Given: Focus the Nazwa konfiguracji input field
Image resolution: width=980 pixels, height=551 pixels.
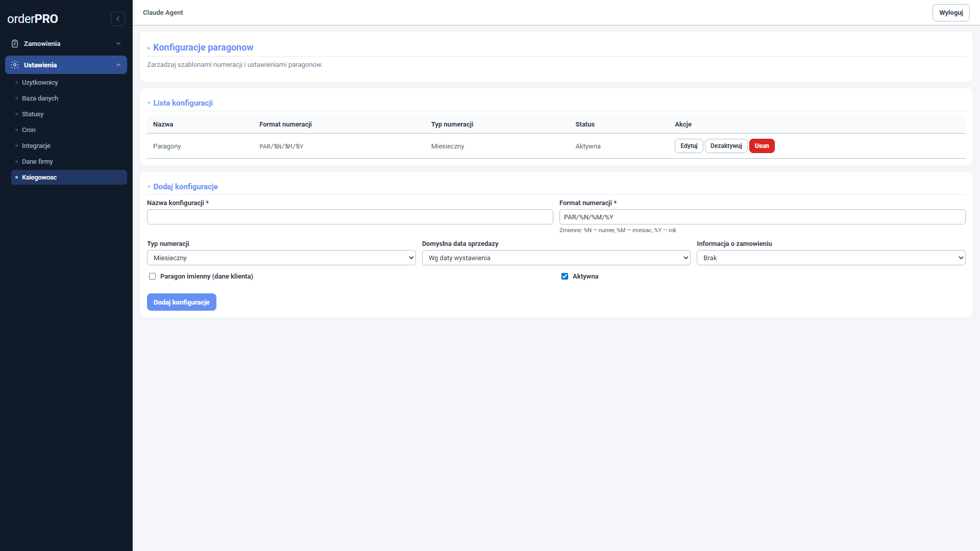Looking at the screenshot, I should (350, 217).
